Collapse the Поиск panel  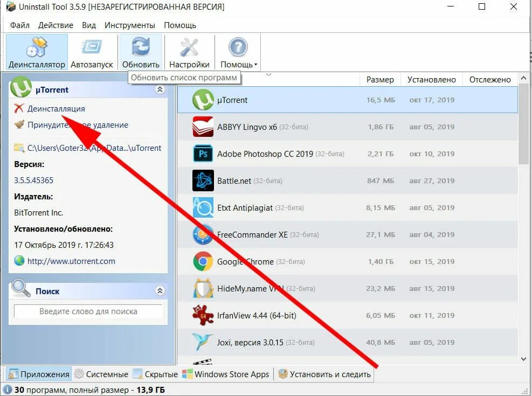point(160,291)
